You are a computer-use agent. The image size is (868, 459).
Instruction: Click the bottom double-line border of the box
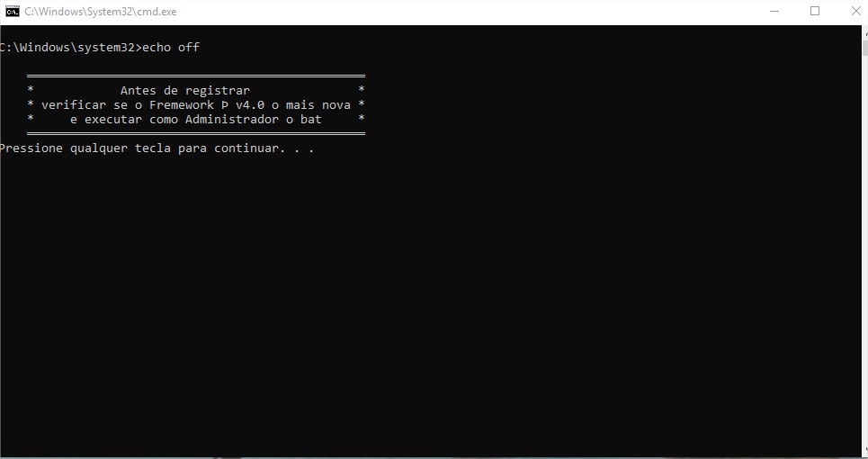pyautogui.click(x=196, y=133)
